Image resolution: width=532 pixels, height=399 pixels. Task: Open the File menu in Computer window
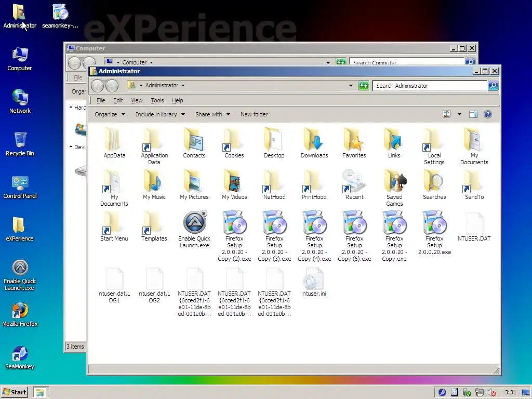(x=78, y=77)
